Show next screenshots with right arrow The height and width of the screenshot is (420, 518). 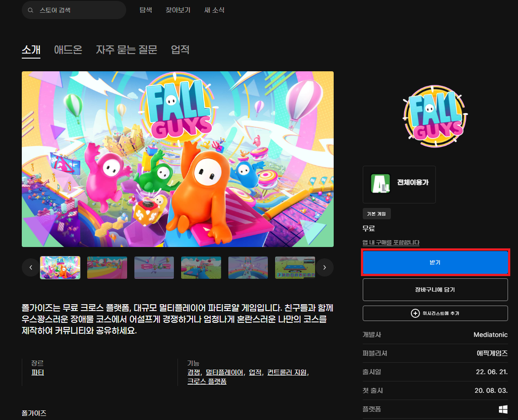pos(325,267)
